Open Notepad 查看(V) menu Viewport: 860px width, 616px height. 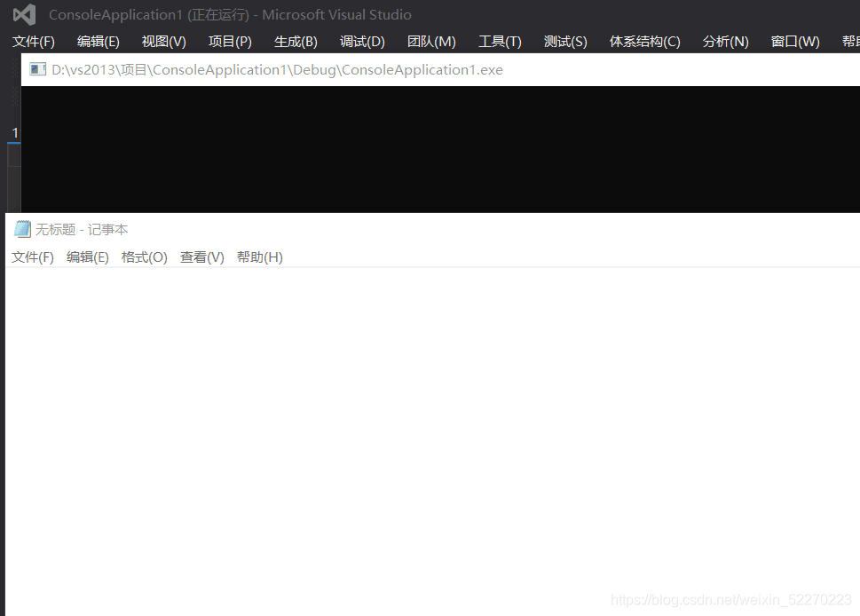pos(201,257)
